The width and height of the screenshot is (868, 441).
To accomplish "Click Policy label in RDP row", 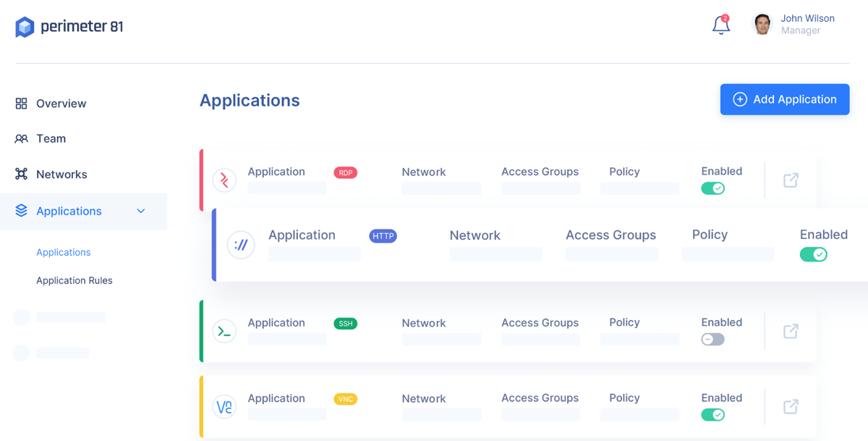I will [x=624, y=172].
